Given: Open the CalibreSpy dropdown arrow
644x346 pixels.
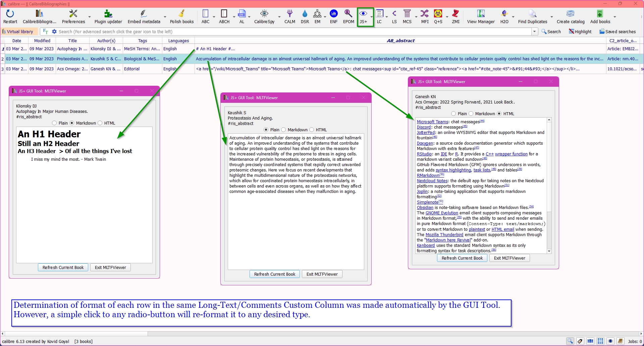Looking at the screenshot, I should tap(279, 17).
